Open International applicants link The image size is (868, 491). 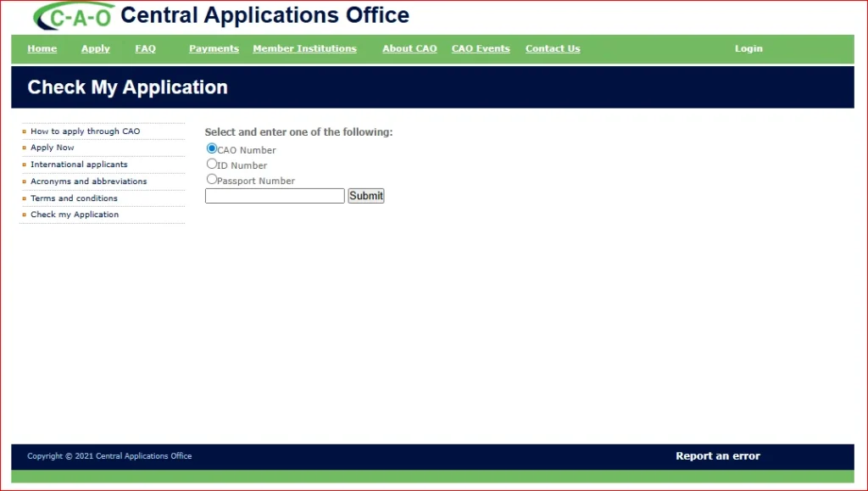(79, 165)
